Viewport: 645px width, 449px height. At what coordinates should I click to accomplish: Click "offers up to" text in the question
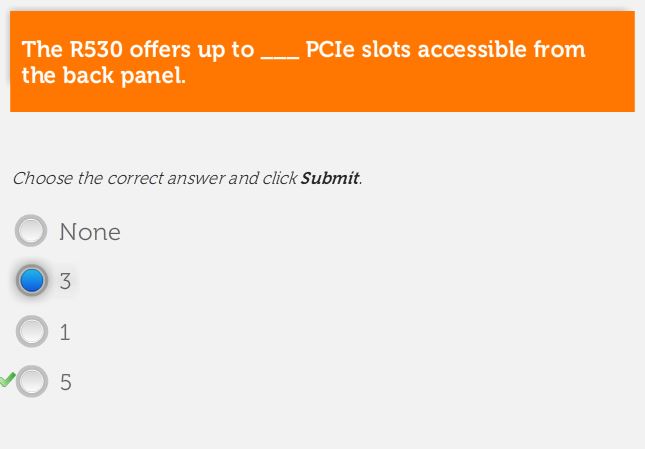pos(191,50)
